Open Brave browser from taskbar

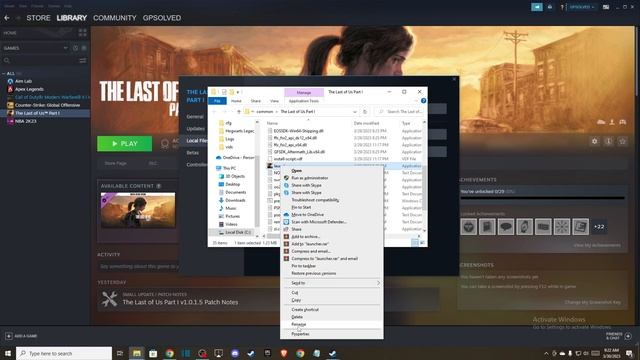pos(284,353)
